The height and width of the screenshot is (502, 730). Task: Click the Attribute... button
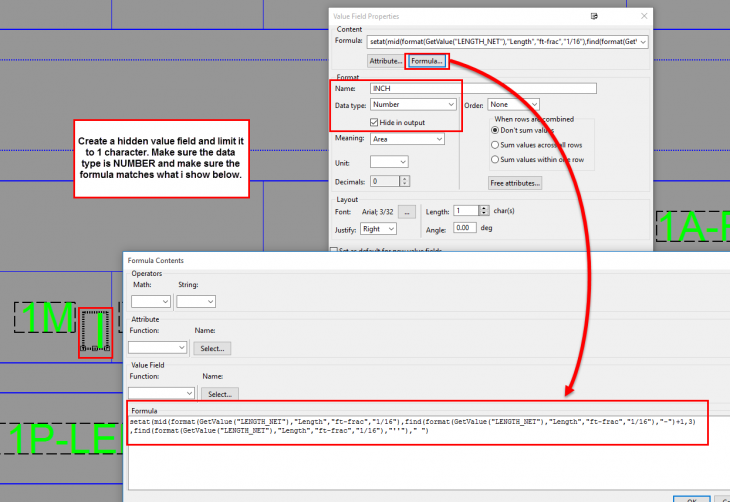[x=386, y=61]
